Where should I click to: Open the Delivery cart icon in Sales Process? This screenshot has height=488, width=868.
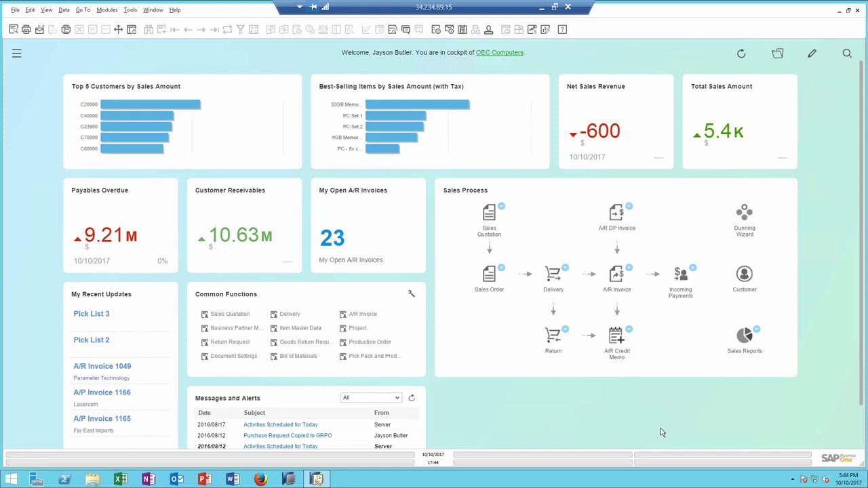(553, 274)
